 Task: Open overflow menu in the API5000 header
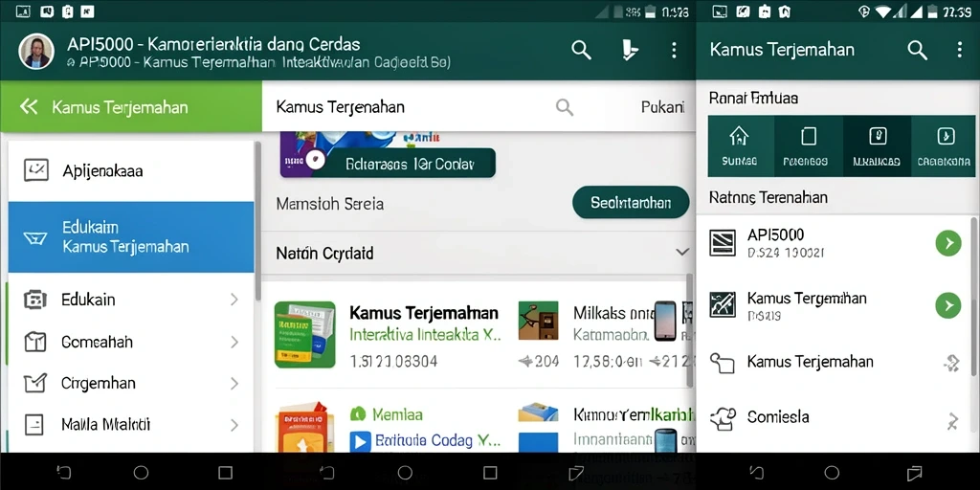[674, 50]
